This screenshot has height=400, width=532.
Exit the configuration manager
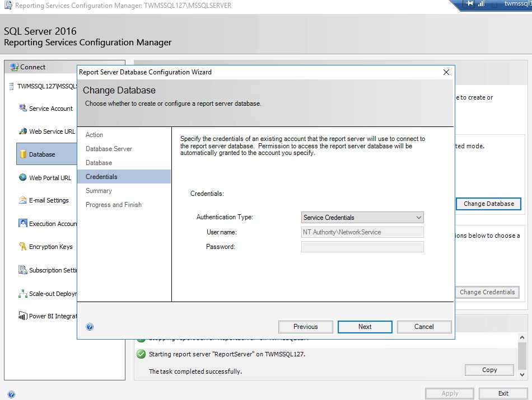coord(503,393)
